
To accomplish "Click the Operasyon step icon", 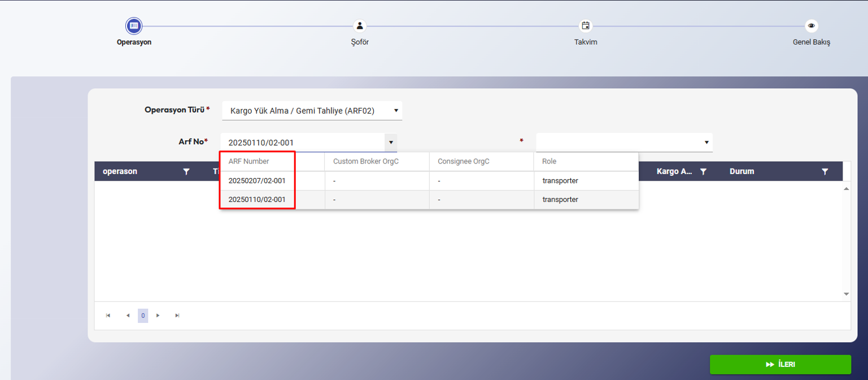I will point(134,26).
